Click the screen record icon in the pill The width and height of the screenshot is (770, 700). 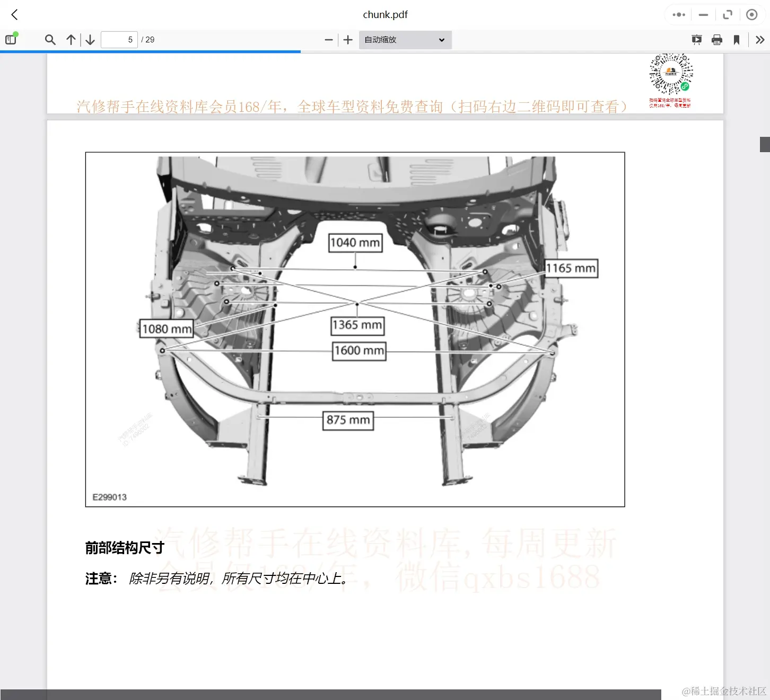pyautogui.click(x=752, y=14)
